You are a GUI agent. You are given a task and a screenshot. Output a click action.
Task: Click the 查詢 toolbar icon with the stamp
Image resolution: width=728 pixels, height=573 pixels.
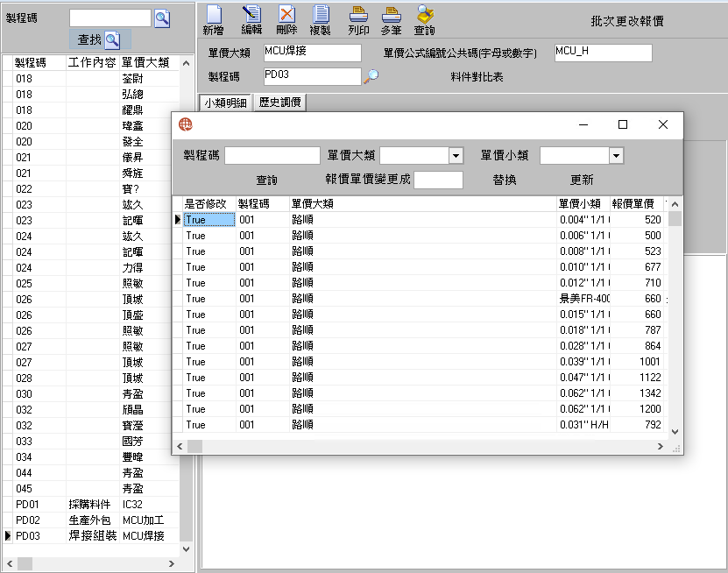point(424,20)
